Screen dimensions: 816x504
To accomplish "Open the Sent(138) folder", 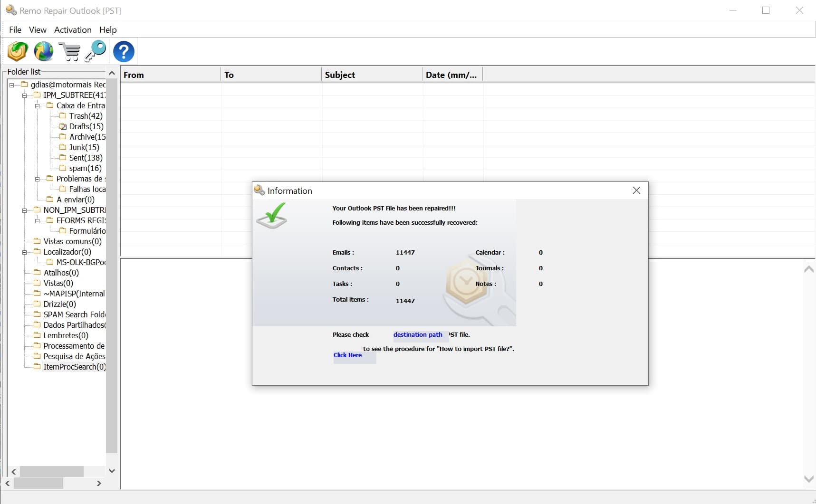I will point(86,158).
